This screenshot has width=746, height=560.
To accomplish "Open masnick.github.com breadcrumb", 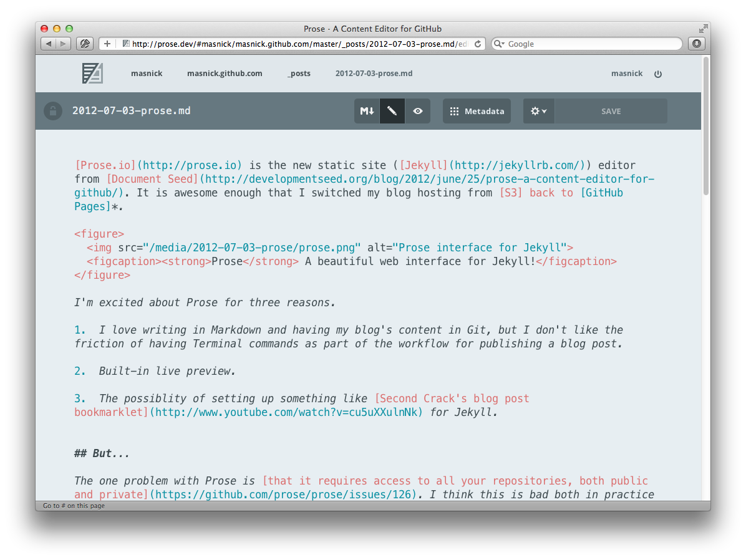I will pos(225,73).
